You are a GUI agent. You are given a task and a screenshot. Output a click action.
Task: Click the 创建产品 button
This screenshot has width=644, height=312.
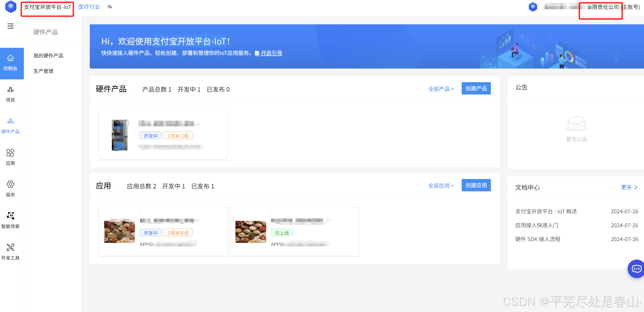pos(476,89)
